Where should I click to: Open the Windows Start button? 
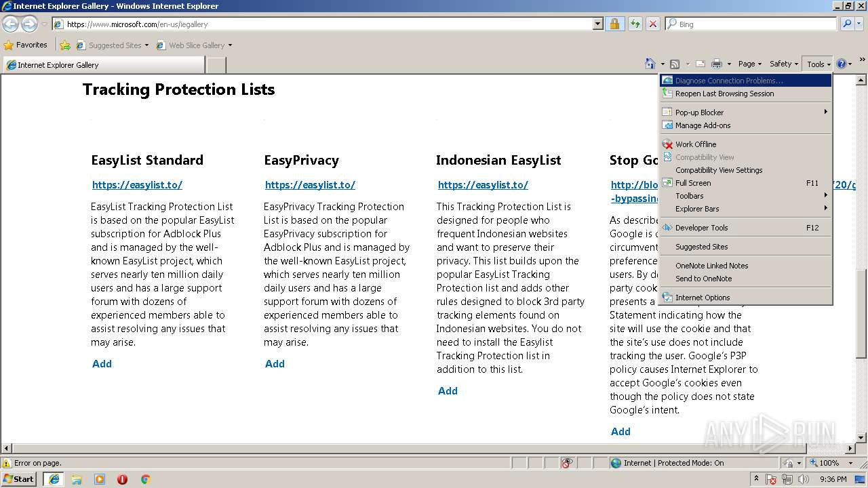18,479
